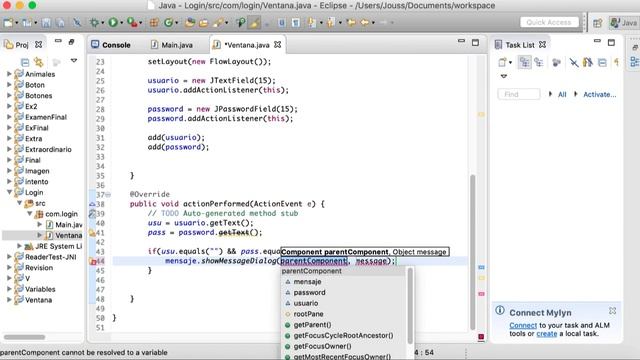
Task: Open the Debug icon dropdown arrow
Action: (x=102, y=23)
